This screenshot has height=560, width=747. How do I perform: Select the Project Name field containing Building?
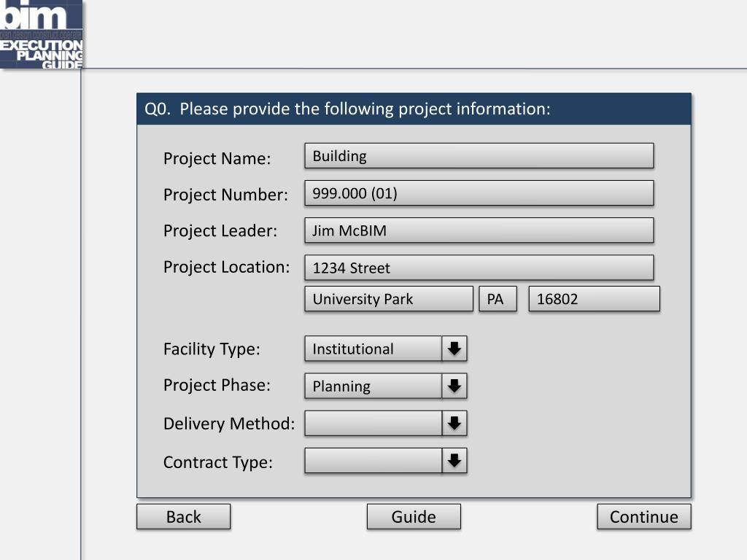pos(479,156)
